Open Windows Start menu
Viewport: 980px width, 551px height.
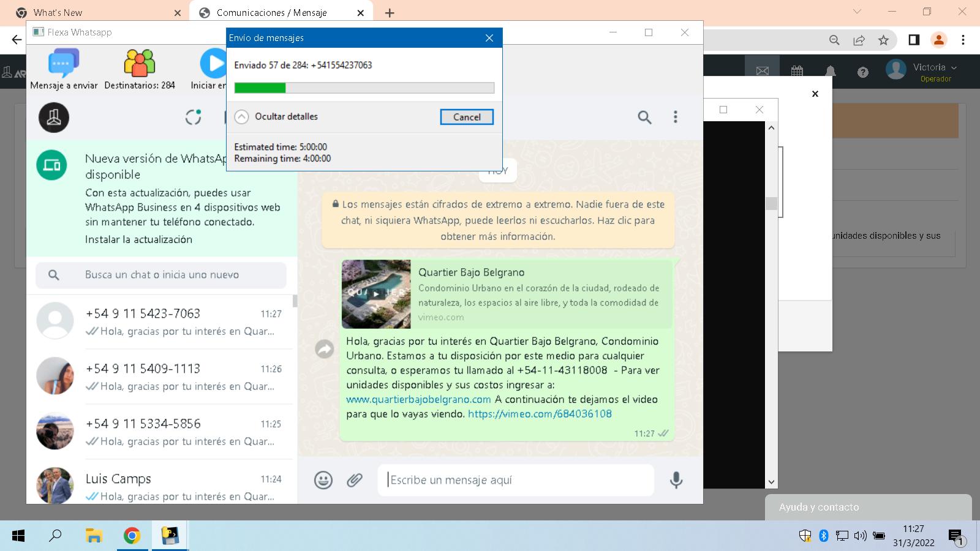pyautogui.click(x=18, y=536)
